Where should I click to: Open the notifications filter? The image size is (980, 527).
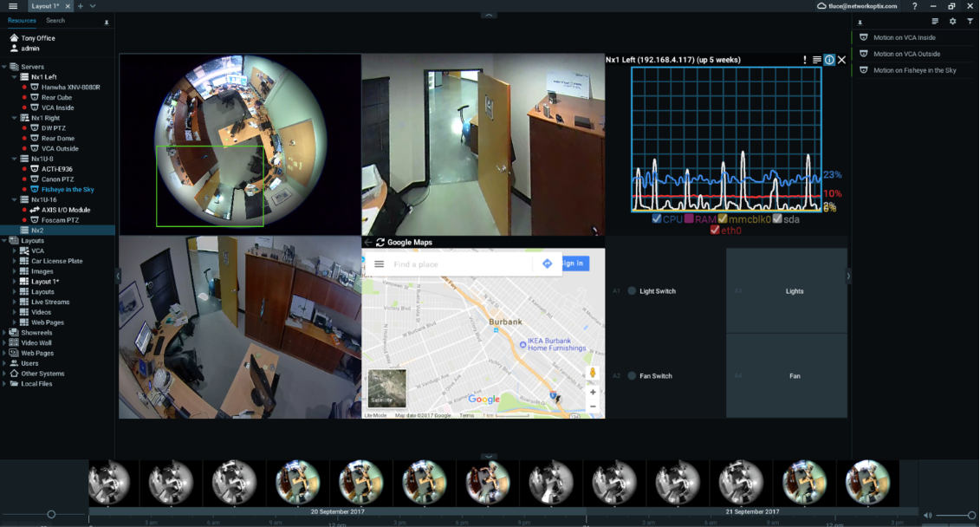point(970,22)
